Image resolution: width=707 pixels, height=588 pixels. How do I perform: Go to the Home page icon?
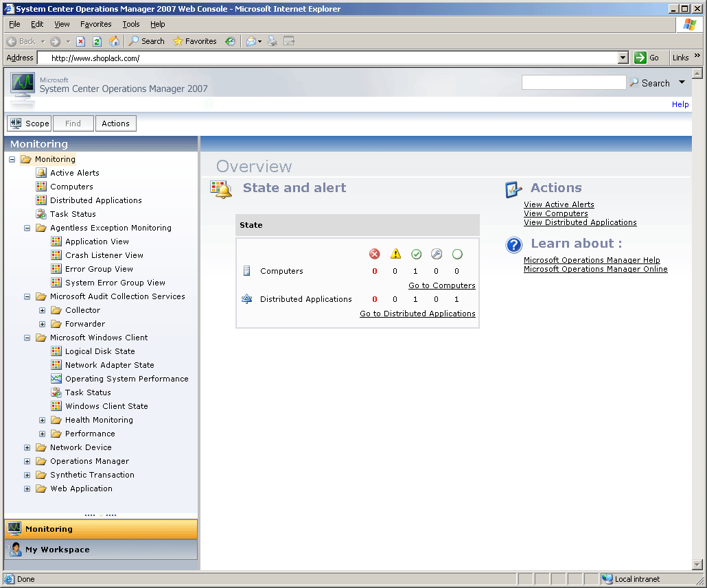[114, 41]
